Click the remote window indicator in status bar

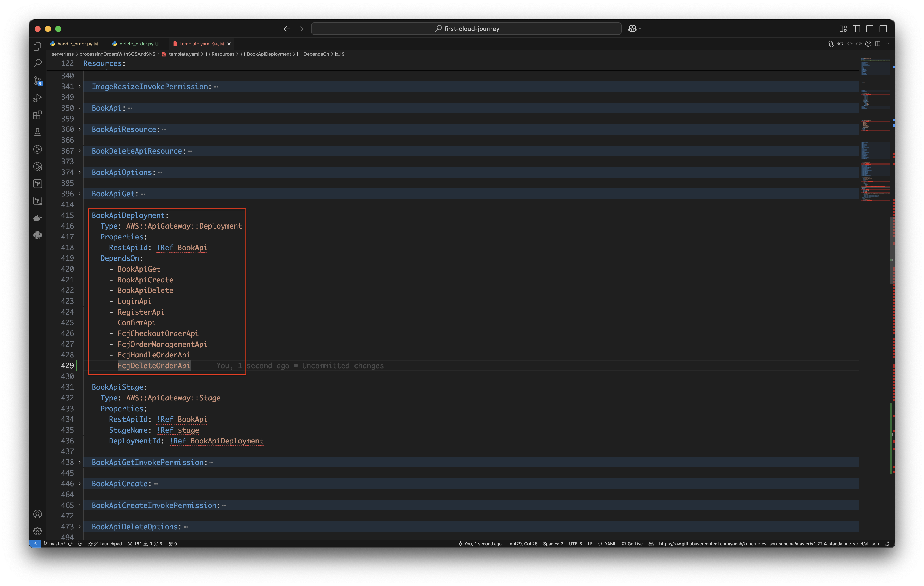tap(35, 544)
